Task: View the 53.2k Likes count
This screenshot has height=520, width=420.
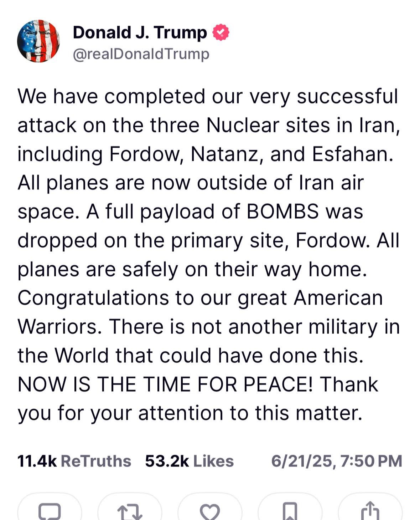Action: coord(167,461)
